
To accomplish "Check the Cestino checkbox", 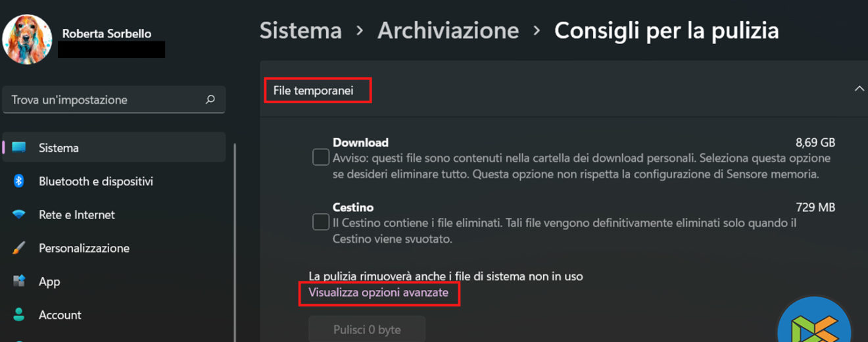I will point(321,222).
